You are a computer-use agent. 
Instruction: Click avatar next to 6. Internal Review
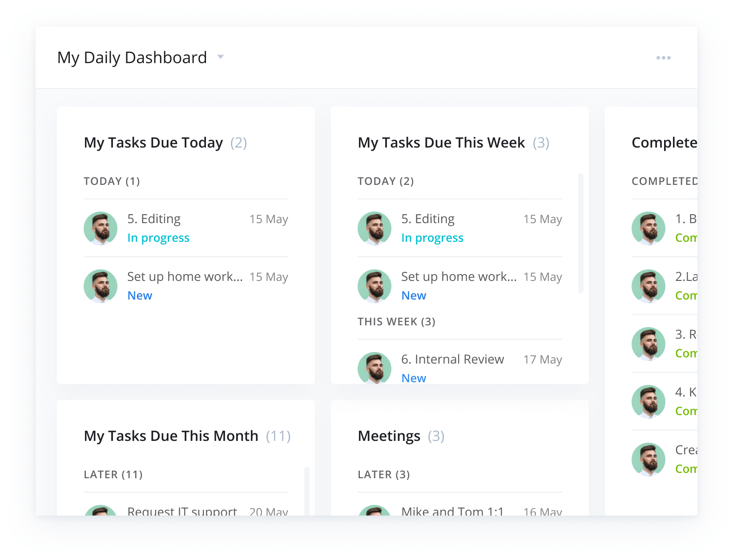click(375, 368)
